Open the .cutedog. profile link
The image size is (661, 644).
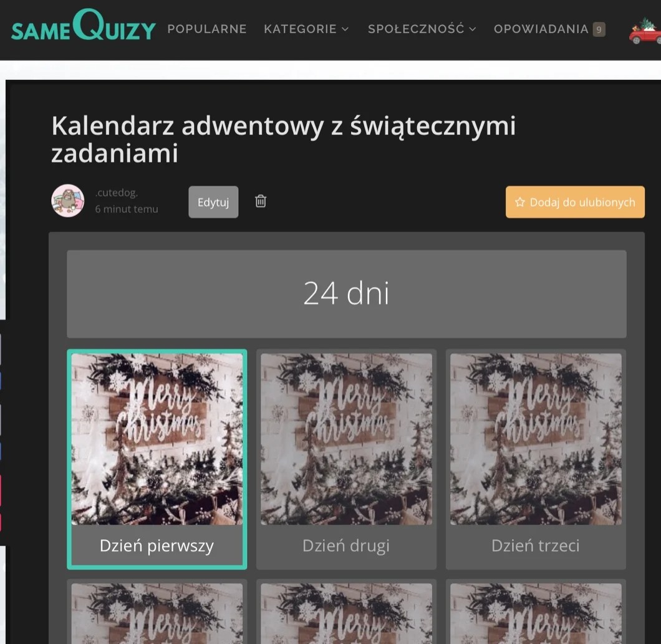(117, 193)
